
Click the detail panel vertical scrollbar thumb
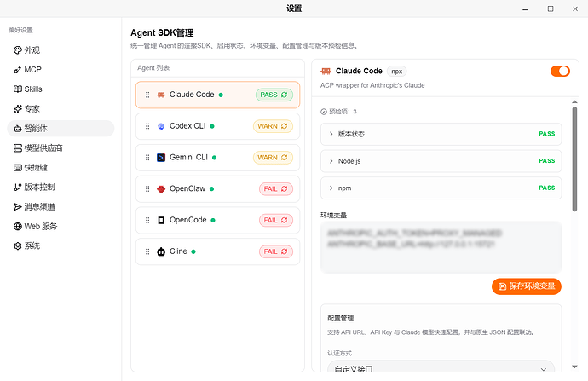click(574, 159)
